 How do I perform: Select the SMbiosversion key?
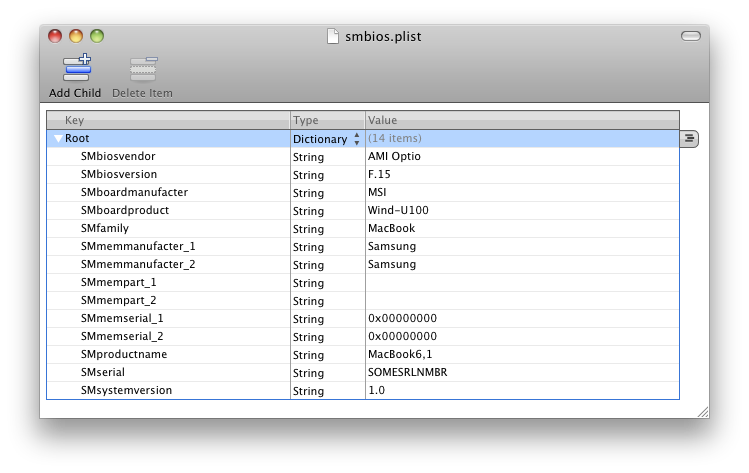tap(119, 174)
